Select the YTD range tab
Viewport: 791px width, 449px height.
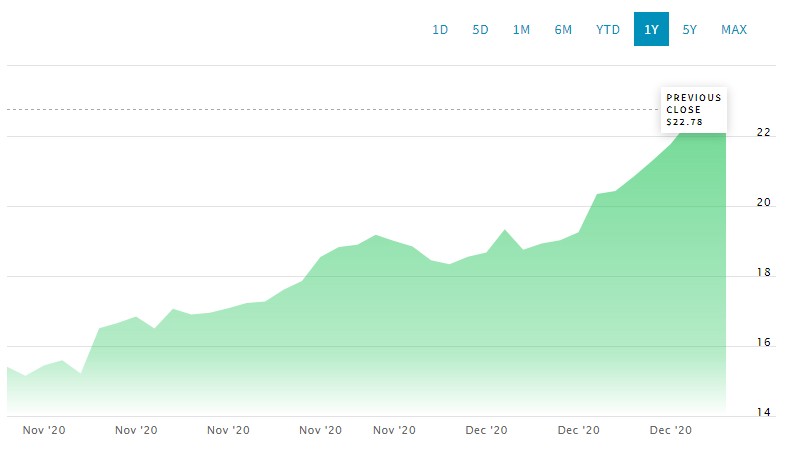pos(608,30)
